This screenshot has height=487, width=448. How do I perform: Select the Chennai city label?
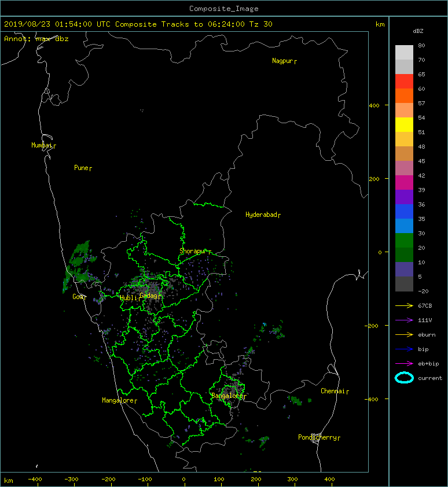coord(335,391)
